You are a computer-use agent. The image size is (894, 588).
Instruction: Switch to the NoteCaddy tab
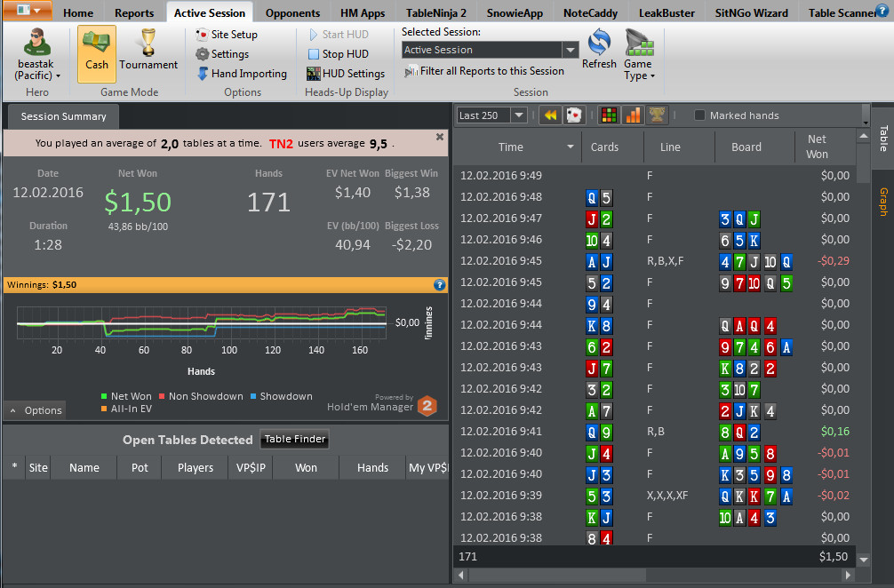pos(590,12)
